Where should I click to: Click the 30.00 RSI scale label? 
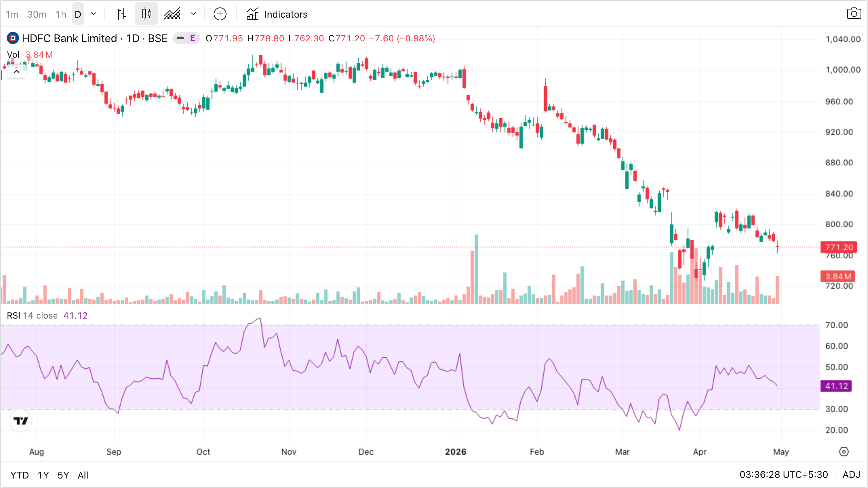click(x=837, y=409)
